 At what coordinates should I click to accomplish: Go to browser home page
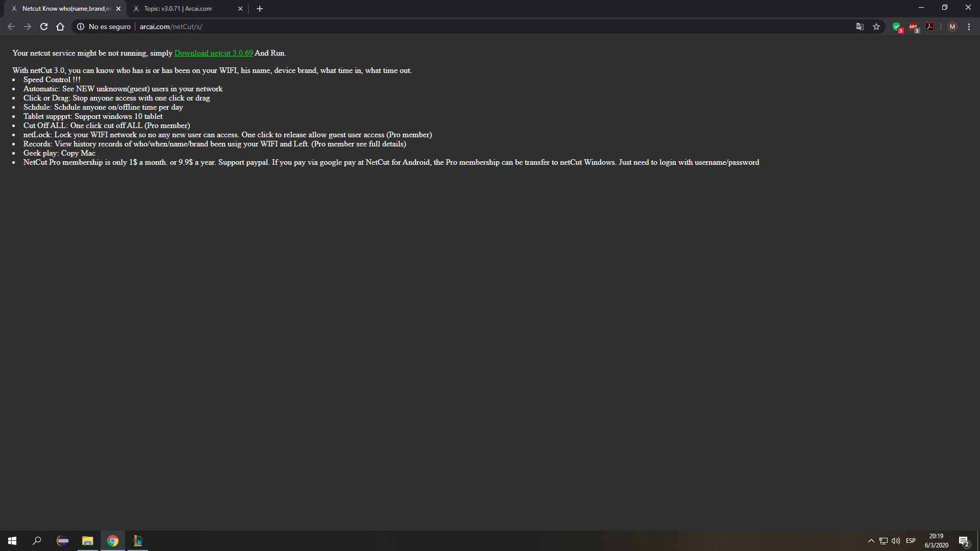click(60, 27)
